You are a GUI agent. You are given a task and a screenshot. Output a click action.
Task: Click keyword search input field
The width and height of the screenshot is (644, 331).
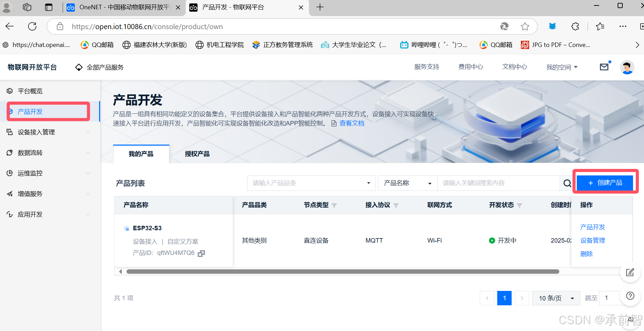pyautogui.click(x=498, y=183)
